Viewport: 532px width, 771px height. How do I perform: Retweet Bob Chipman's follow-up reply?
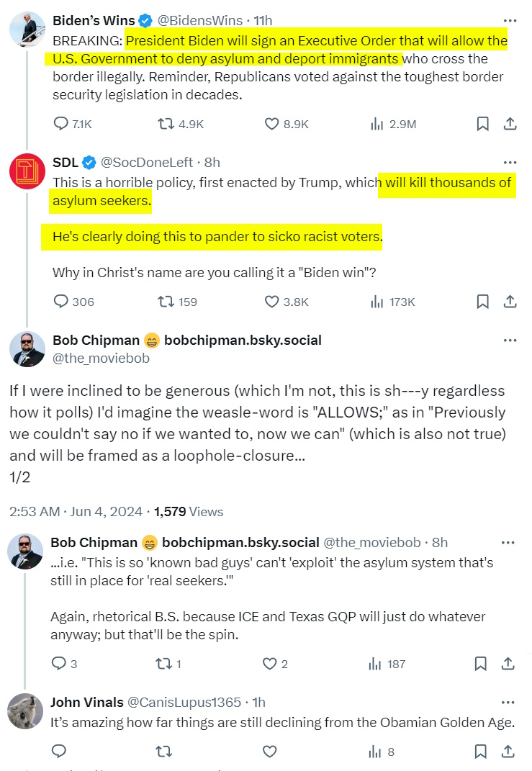coord(165,664)
